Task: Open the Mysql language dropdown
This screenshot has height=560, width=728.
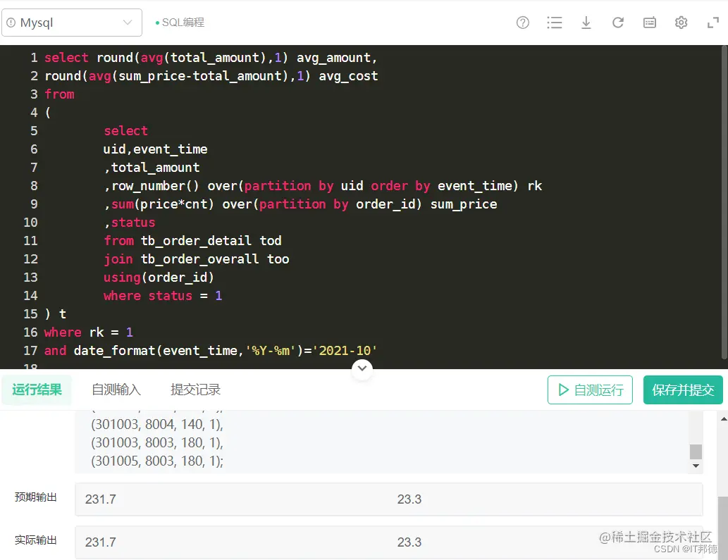Action: 72,23
